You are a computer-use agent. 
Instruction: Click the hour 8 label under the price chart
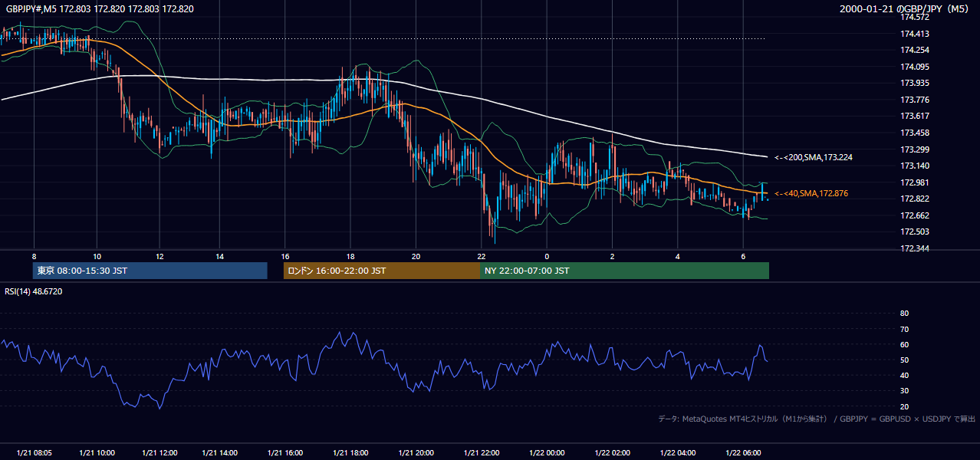pos(34,256)
